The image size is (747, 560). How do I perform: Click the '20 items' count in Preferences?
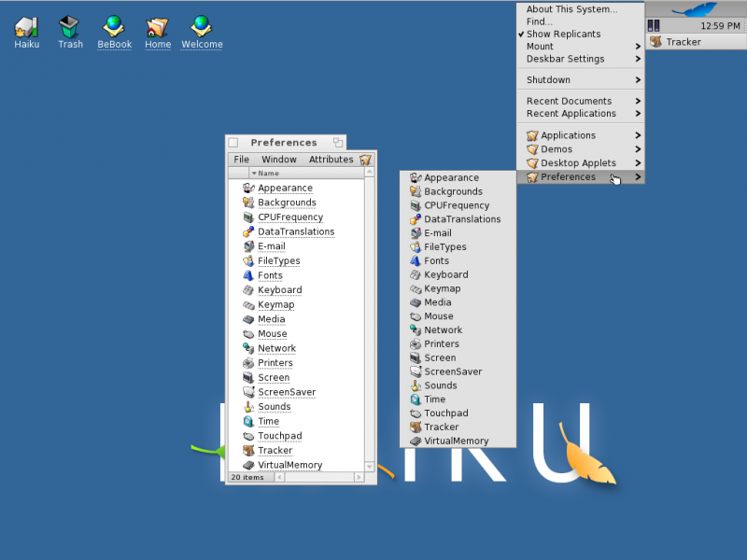(x=247, y=477)
